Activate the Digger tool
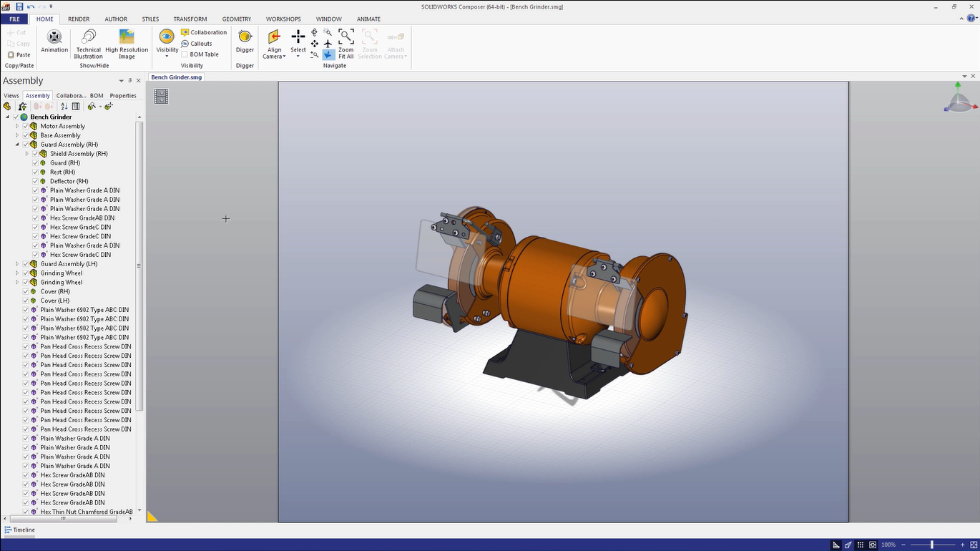This screenshot has height=551, width=980. tap(245, 36)
